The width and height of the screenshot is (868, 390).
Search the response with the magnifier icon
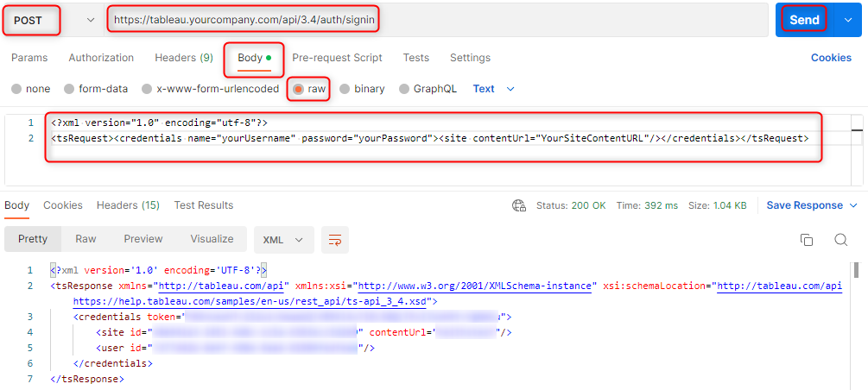[x=841, y=240]
